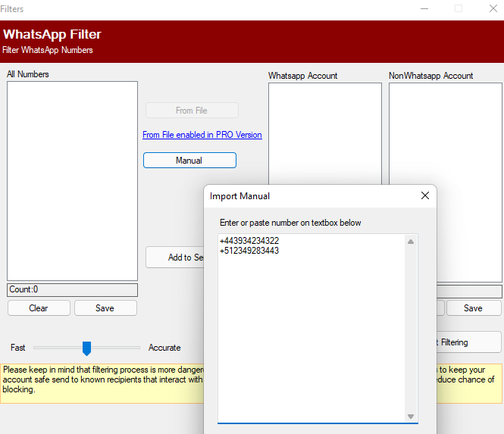The image size is (504, 434).
Task: Click the textbox scrollbar up arrow
Action: tap(411, 242)
